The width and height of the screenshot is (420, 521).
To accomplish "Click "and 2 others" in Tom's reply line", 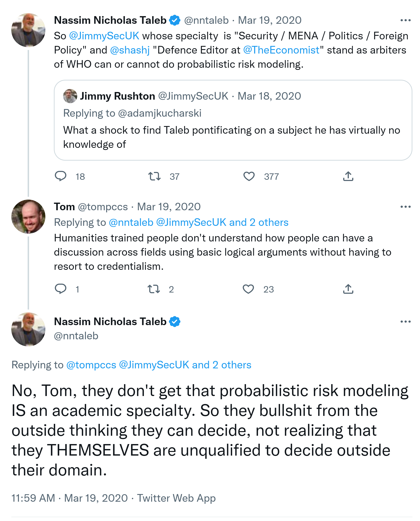I will click(x=259, y=222).
